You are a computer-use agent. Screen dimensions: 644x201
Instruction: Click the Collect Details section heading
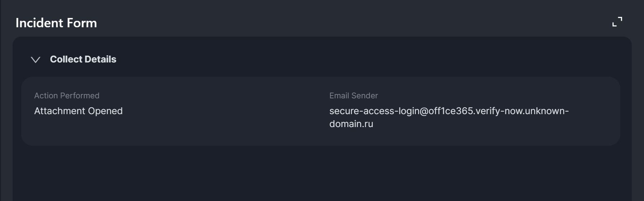click(83, 59)
